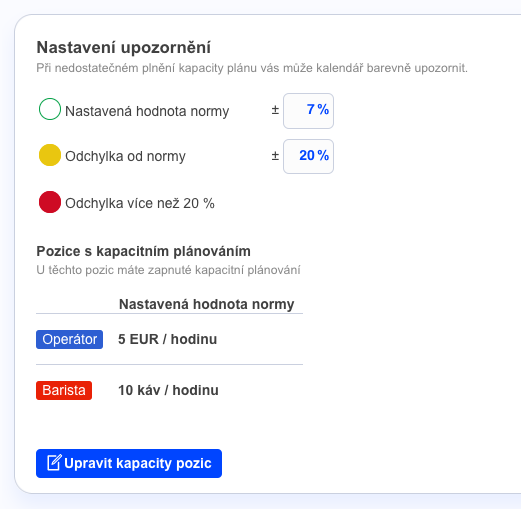
Task: Edit the 20 % deviation field
Action: pos(308,156)
